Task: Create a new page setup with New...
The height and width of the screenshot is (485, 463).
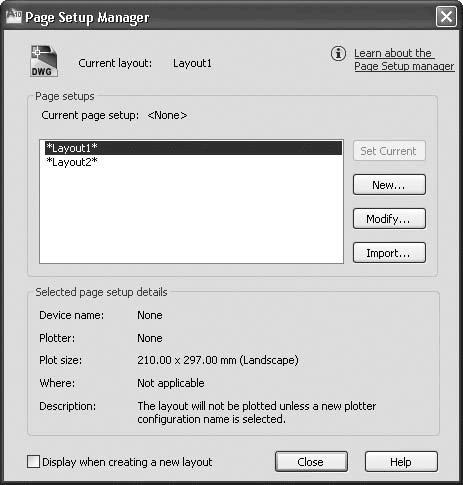Action: (x=389, y=185)
